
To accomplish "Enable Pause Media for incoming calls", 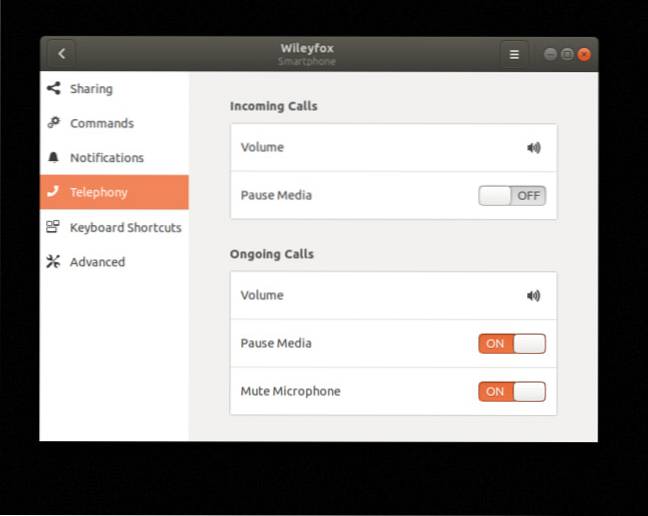I will click(512, 196).
